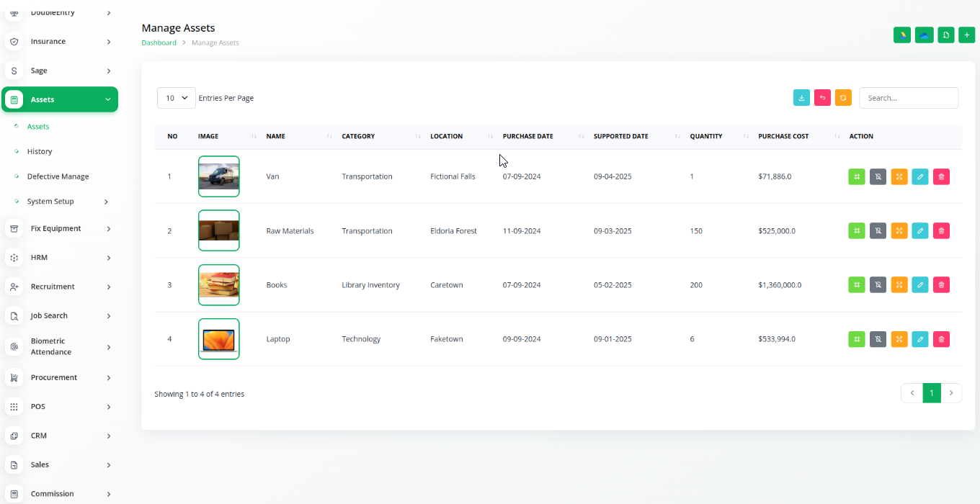Edit the Laptop asset with pencil icon
This screenshot has width=980, height=504.
click(x=919, y=339)
